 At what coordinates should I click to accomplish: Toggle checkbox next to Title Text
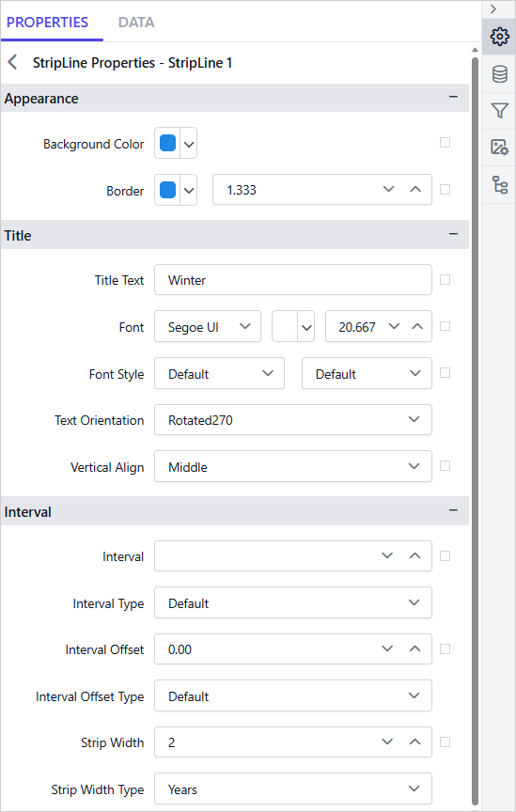(x=445, y=280)
